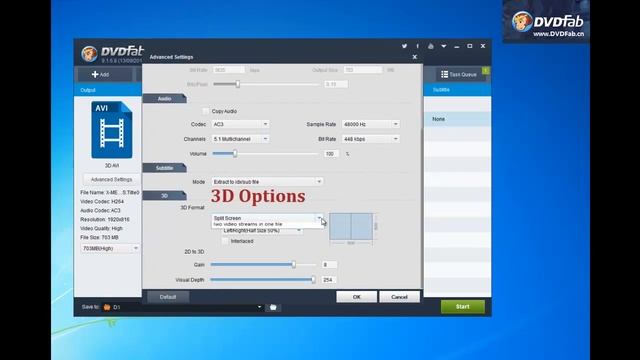Click the Save to drive icon
Screen dimensions: 640x360
pos(107,307)
